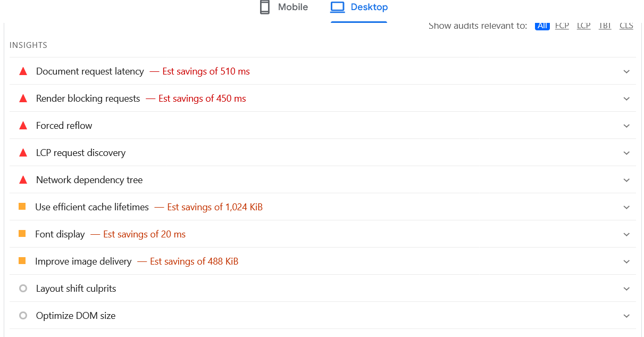
Task: Click red triangle beside Document request latency
Action: [23, 71]
